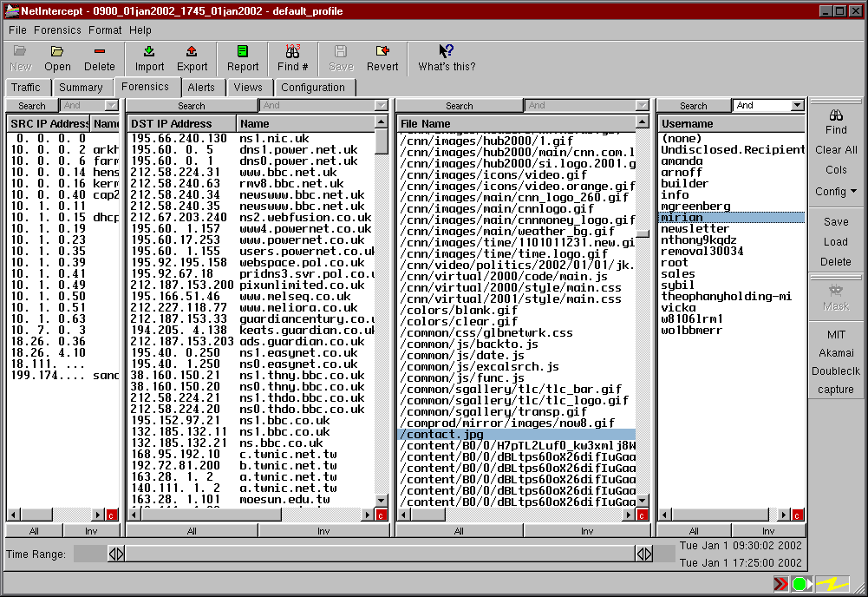Open the Forensics menu
Screen dimensions: 868x597
click(57, 30)
